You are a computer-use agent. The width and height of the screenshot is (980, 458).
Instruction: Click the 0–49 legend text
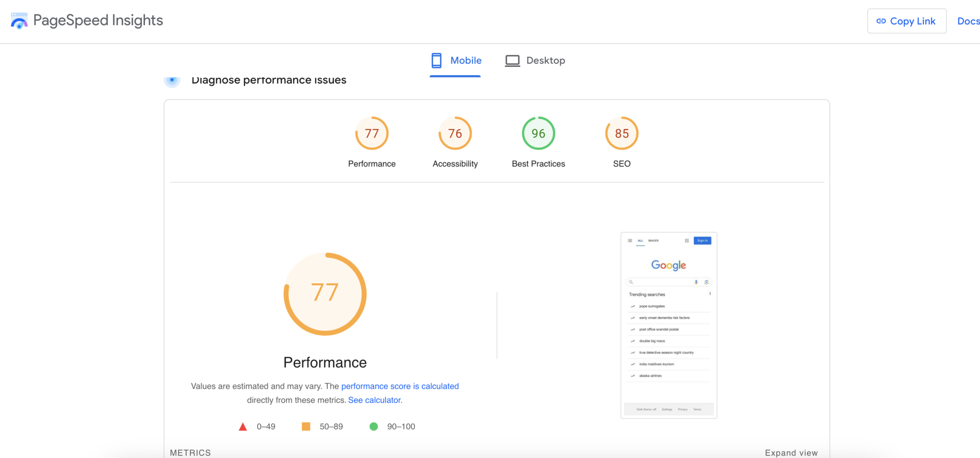pyautogui.click(x=265, y=426)
